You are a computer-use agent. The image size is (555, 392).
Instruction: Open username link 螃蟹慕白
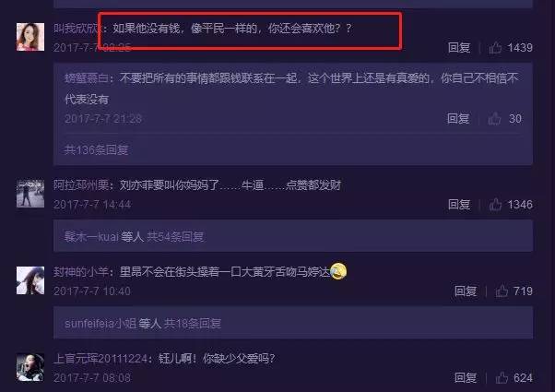click(87, 77)
